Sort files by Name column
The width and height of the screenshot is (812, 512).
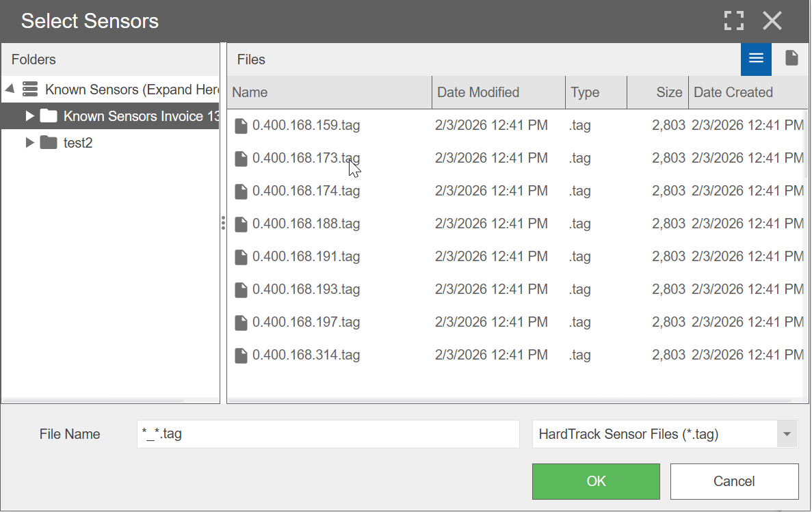[329, 92]
